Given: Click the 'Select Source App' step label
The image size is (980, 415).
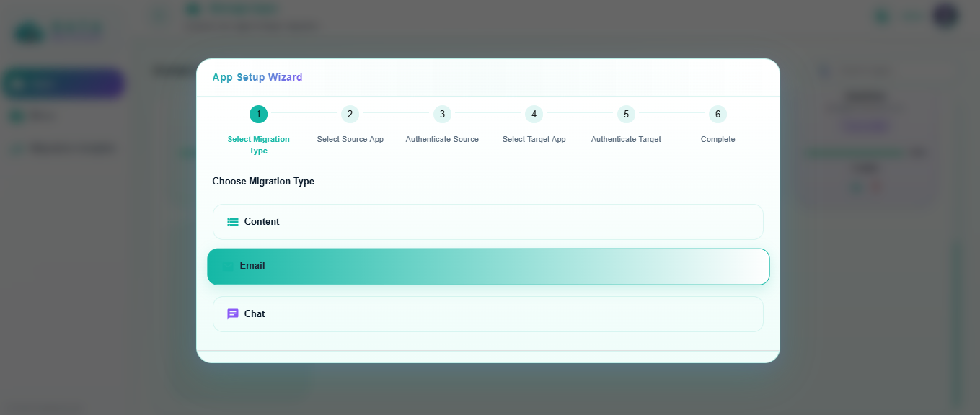Looking at the screenshot, I should click(x=350, y=139).
